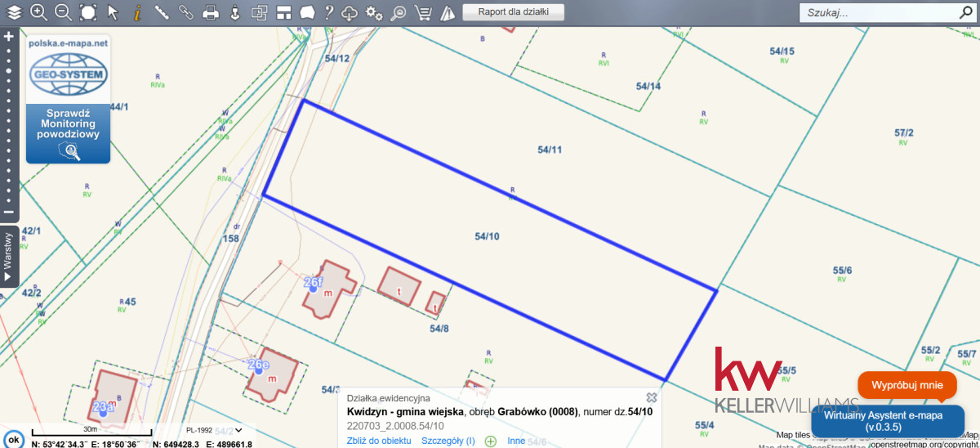Click the plus on the zoom slider
The width and height of the screenshot is (980, 448).
click(x=9, y=37)
